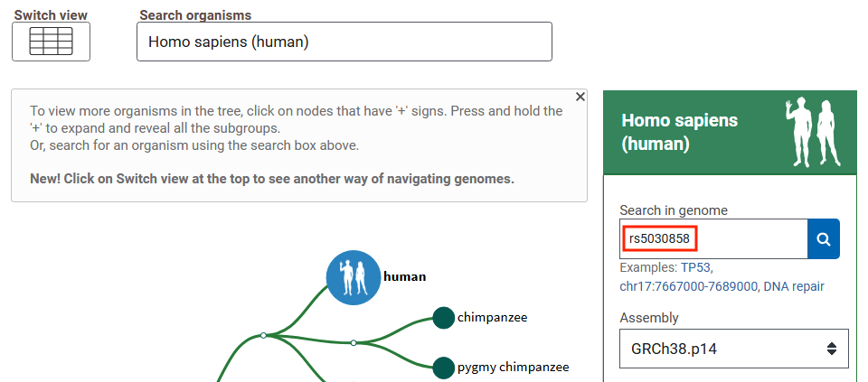Select the chimpanzee node circle
This screenshot has height=382, width=868.
click(443, 318)
